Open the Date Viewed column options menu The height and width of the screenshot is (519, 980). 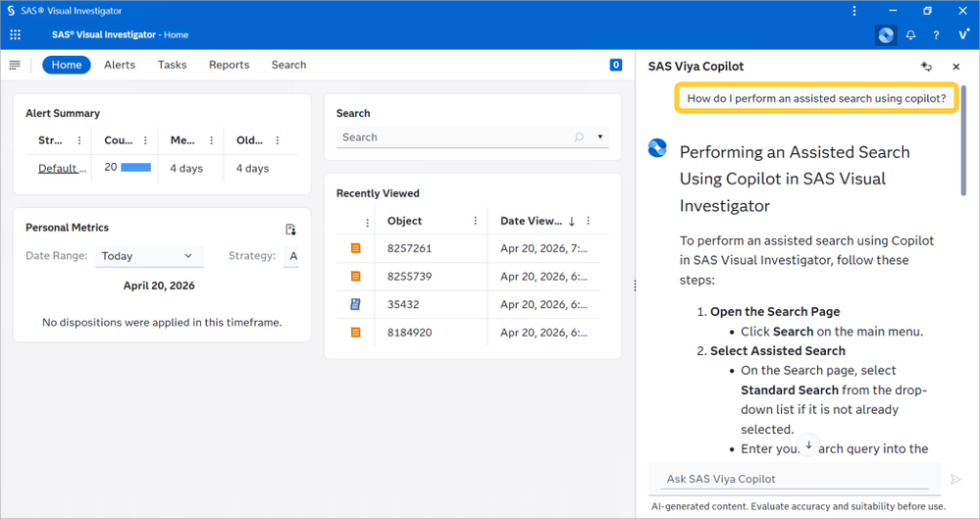589,221
